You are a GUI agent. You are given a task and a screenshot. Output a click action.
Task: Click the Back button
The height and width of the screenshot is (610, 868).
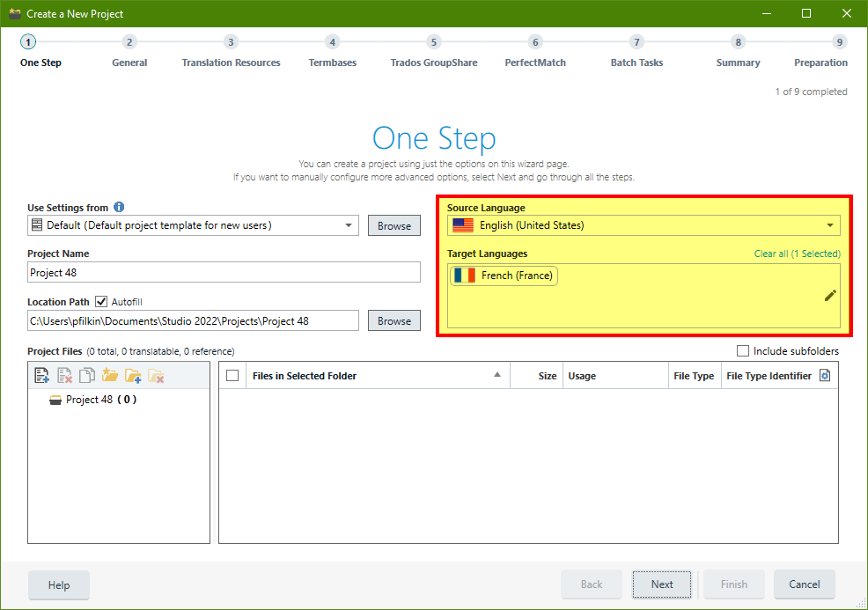pos(592,584)
